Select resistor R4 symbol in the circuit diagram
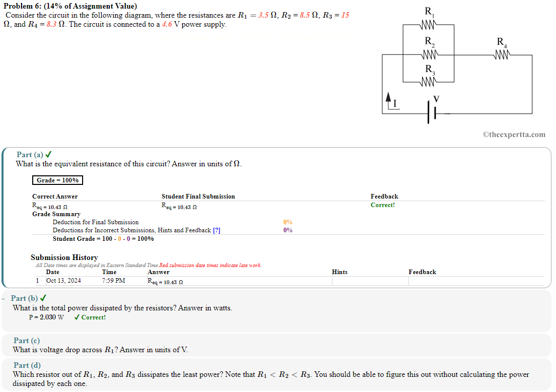The height and width of the screenshot is (392, 556). click(502, 53)
